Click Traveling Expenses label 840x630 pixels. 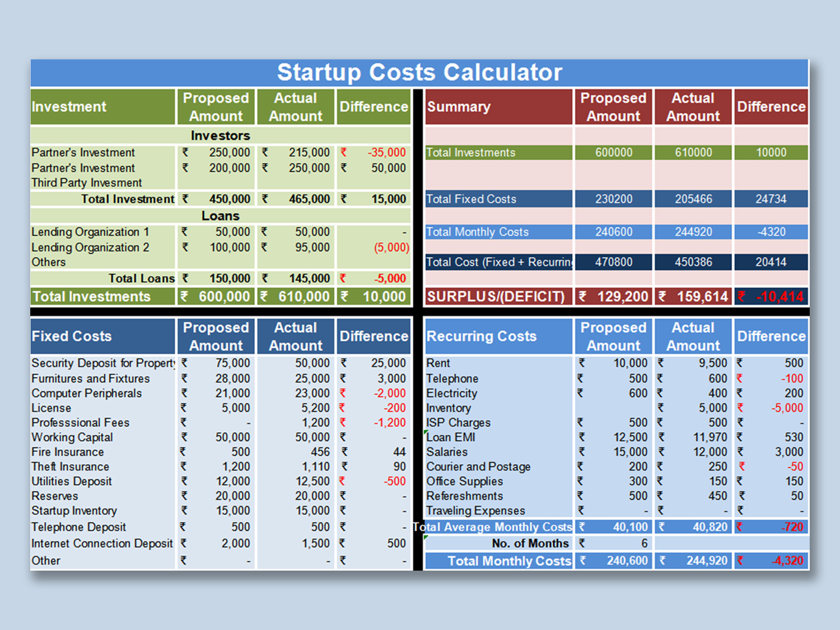(475, 510)
